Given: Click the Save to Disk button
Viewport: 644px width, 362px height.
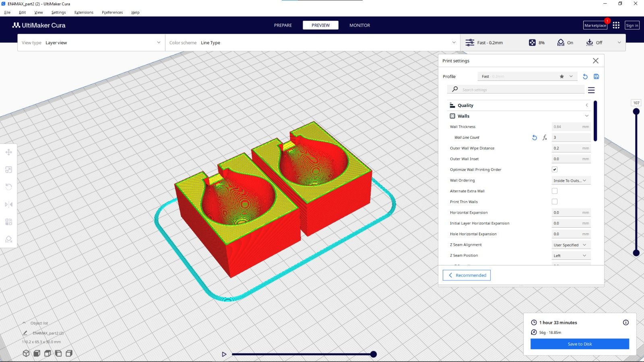Looking at the screenshot, I should [x=580, y=344].
